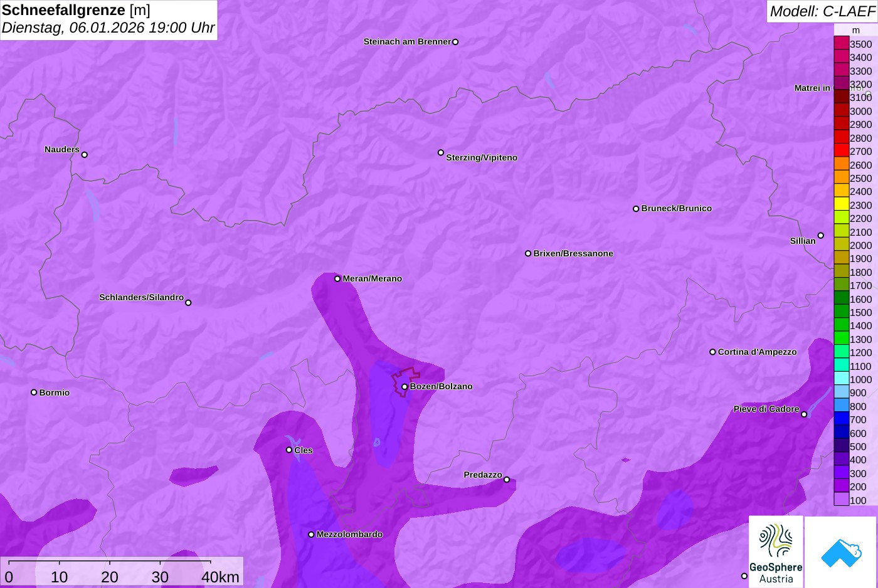The width and height of the screenshot is (878, 588).
Task: Select the 20 scale bar tick label
Action: [x=110, y=577]
